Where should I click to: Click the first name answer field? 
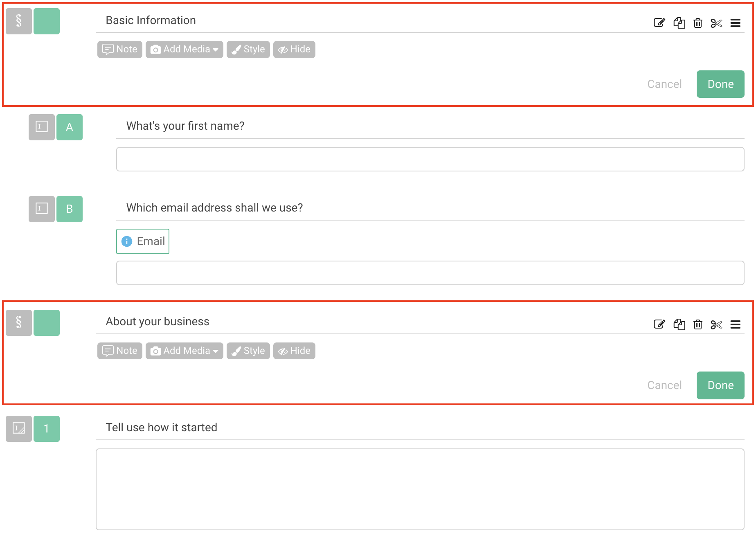pos(430,159)
